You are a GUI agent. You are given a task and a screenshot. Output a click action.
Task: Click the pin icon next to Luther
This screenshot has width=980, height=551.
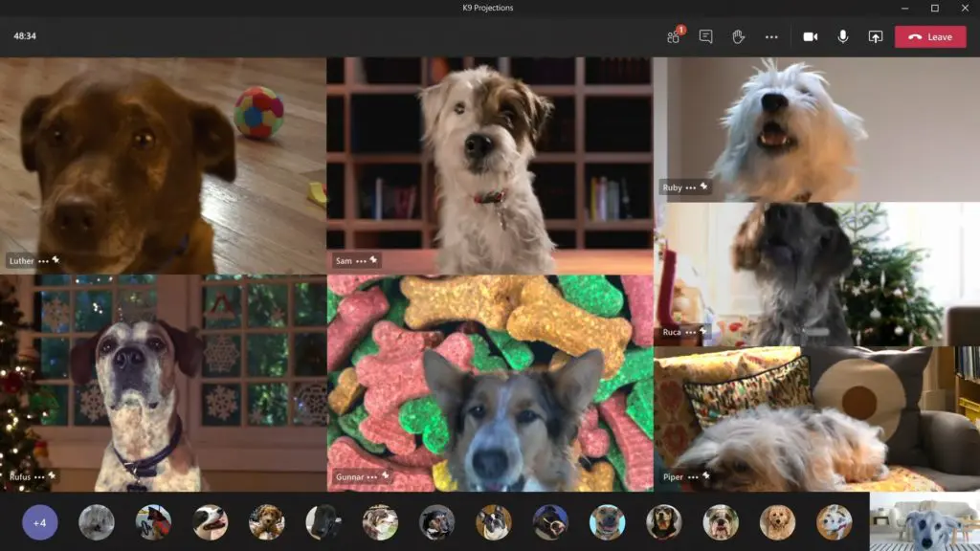(56, 260)
